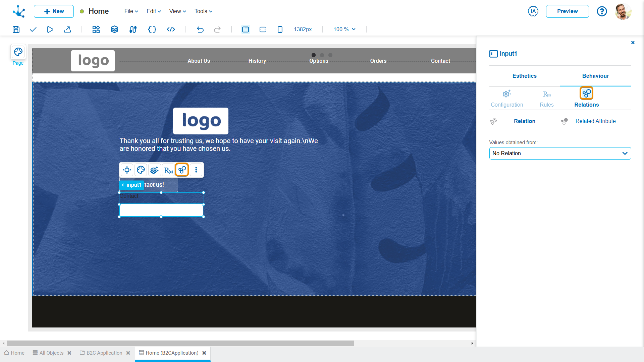Image resolution: width=644 pixels, height=362 pixels.
Task: Open the HTML source code icon
Action: 171,29
